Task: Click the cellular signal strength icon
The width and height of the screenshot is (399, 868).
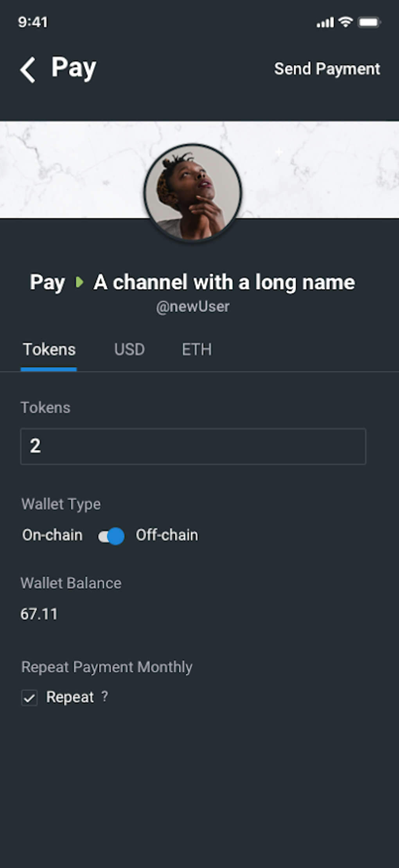Action: (x=325, y=22)
